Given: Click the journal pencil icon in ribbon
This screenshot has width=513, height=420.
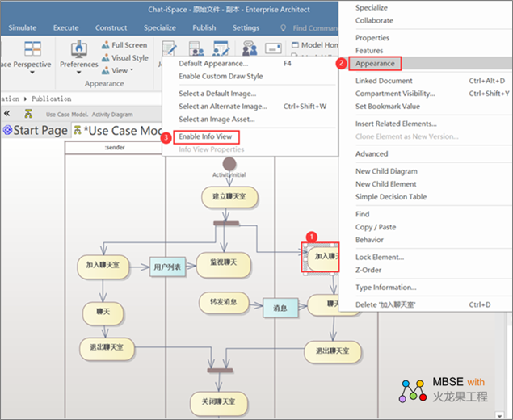Looking at the screenshot, I should [170, 48].
